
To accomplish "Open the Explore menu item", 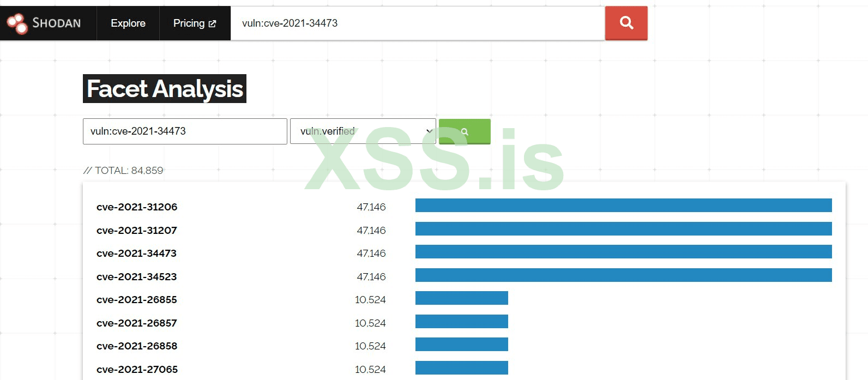I will tap(128, 23).
